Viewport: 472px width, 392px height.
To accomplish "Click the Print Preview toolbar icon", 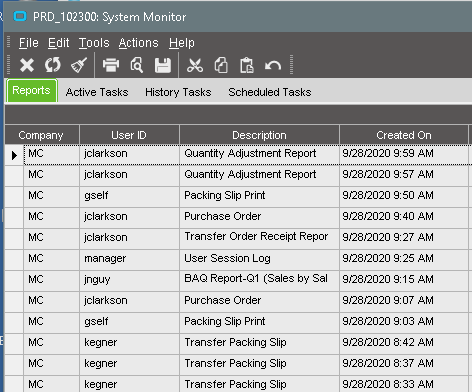I will pos(137,65).
